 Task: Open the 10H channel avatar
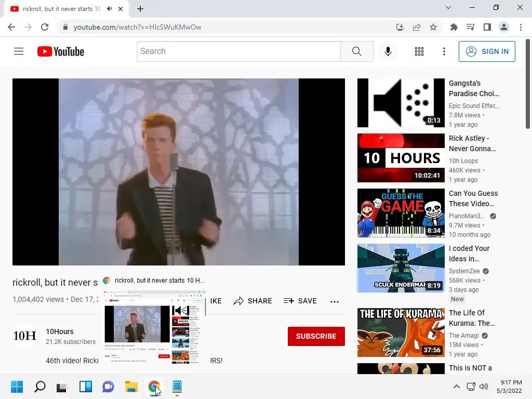(x=24, y=336)
